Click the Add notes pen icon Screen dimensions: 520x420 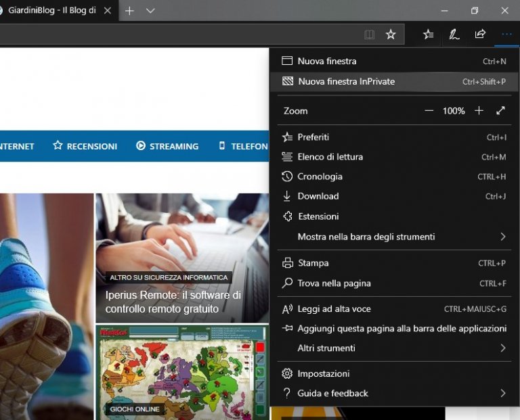tap(454, 34)
